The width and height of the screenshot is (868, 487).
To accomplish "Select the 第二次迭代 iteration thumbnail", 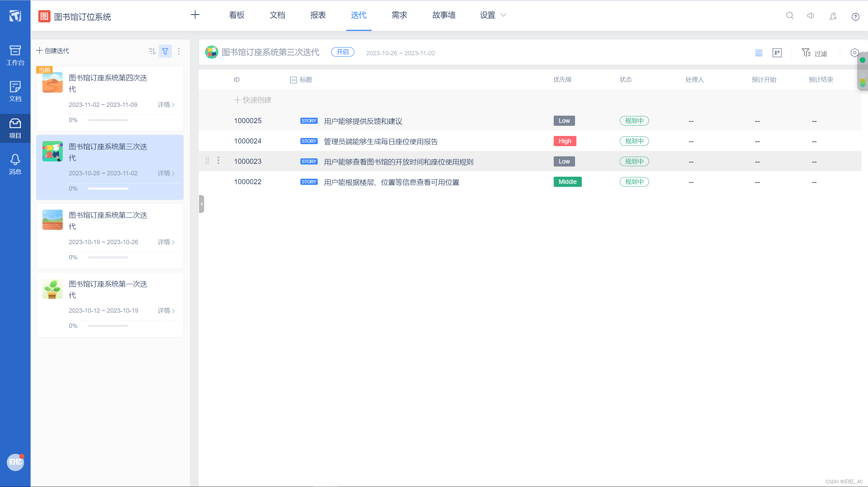I will [52, 220].
